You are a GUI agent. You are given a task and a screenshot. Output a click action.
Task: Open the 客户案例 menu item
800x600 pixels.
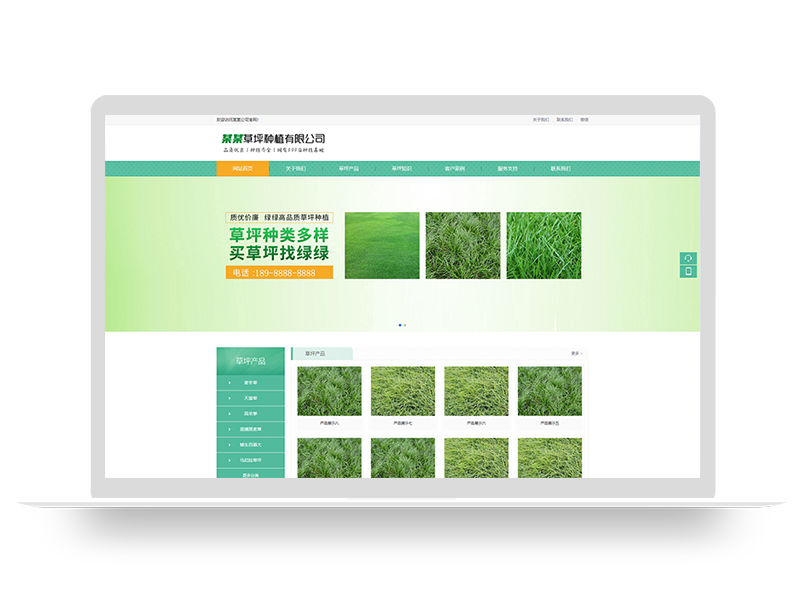click(x=457, y=168)
